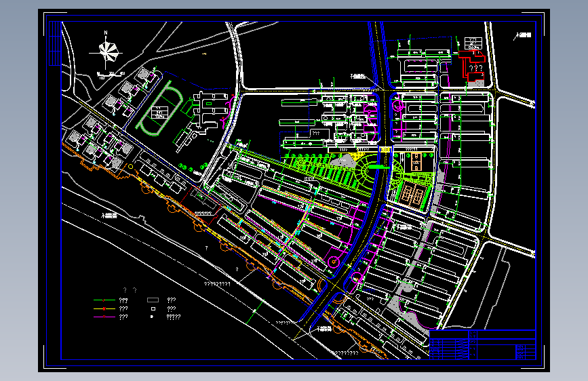Pick the magenta line legend sample
This screenshot has height=381, width=588.
coord(104,317)
